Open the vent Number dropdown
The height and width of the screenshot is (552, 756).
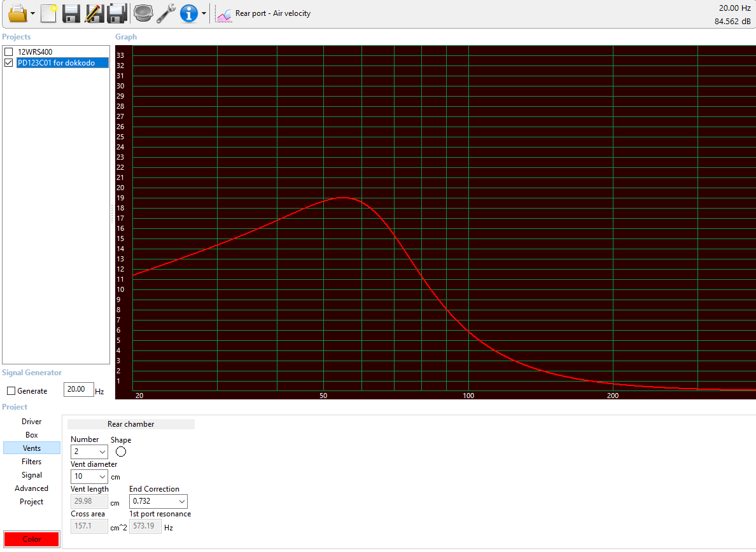pos(89,452)
